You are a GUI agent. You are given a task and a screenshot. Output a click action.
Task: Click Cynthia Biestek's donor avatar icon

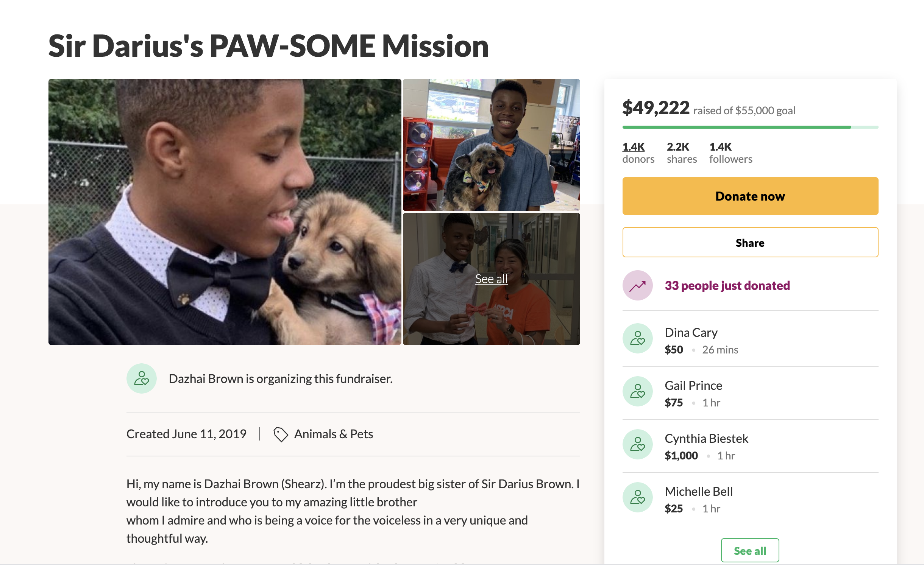[637, 444]
